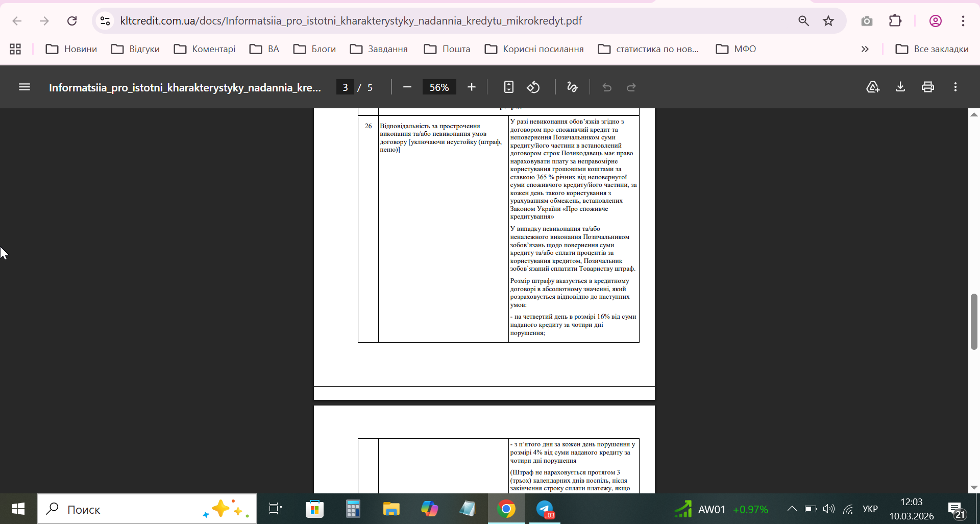Image resolution: width=980 pixels, height=524 pixels.
Task: Rotate the PDF counterclockwise
Action: tap(533, 87)
